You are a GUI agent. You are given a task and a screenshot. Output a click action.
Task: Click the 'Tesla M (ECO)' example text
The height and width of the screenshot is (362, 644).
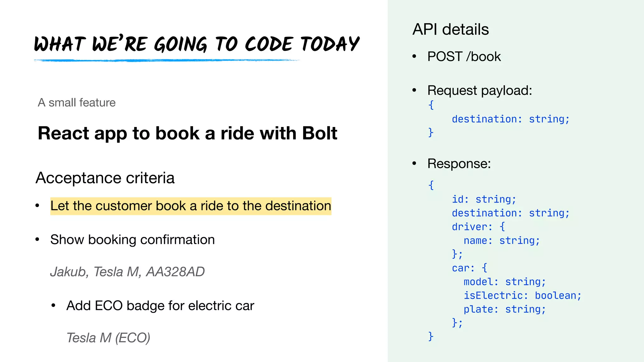tap(108, 338)
